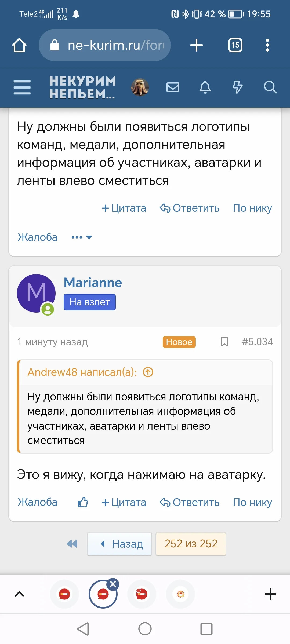290x644 pixels.
Task: Open the messages envelope icon
Action: (x=173, y=87)
